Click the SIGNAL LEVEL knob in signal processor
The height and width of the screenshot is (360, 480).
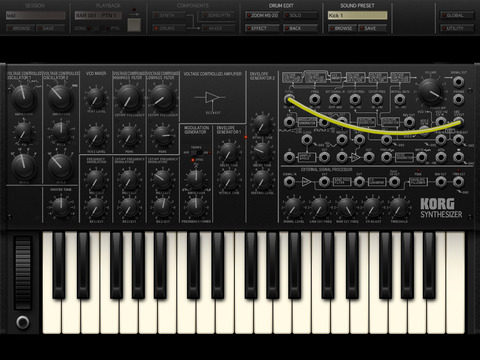[293, 207]
